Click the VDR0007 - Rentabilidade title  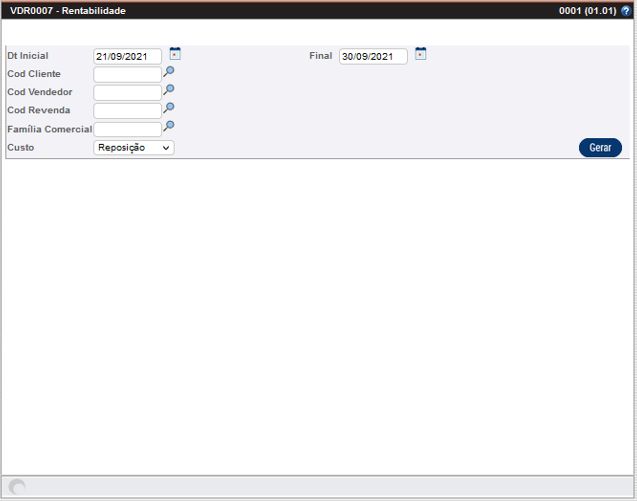(x=68, y=10)
